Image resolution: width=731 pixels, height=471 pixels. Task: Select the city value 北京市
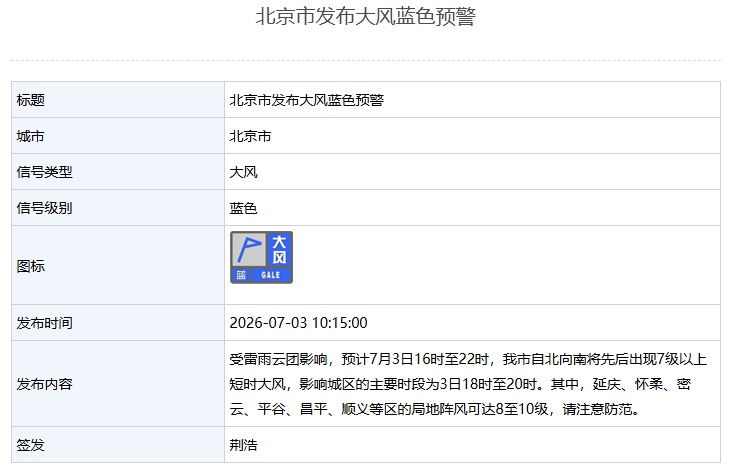[250, 136]
